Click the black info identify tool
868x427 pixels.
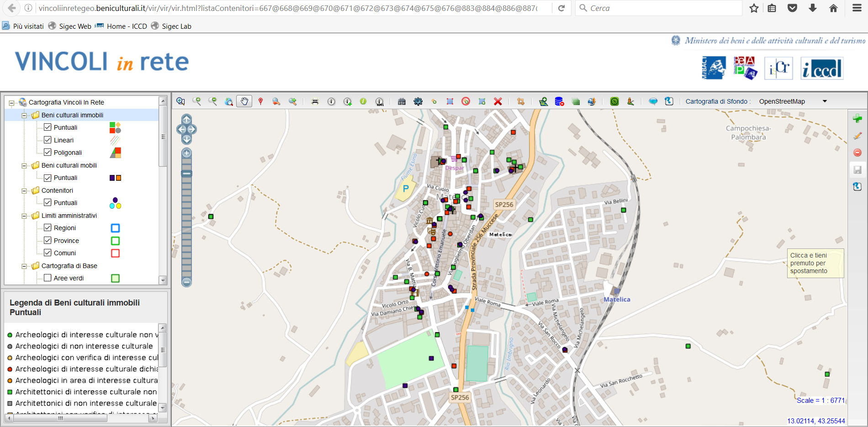(x=331, y=101)
